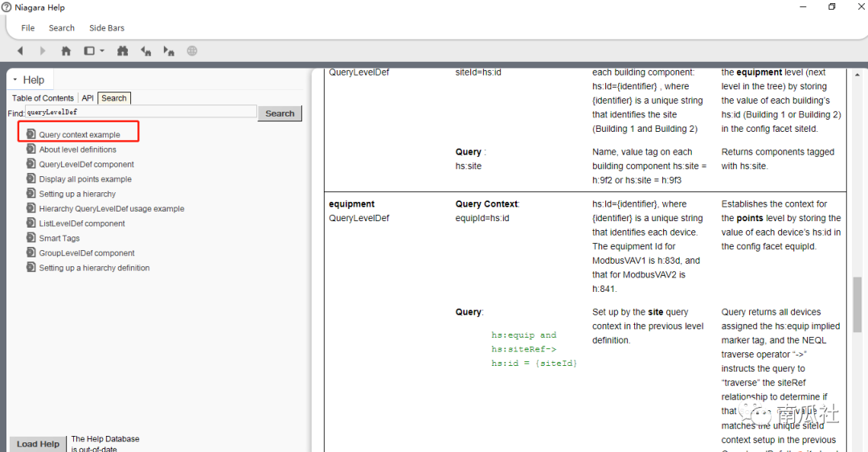Click the two-houses toolbar icon

(x=122, y=51)
